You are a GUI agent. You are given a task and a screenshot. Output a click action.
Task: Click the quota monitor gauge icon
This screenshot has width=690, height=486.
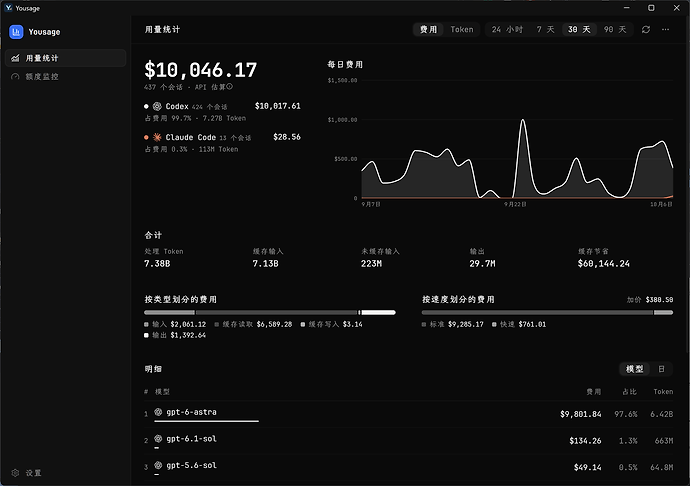(x=15, y=77)
